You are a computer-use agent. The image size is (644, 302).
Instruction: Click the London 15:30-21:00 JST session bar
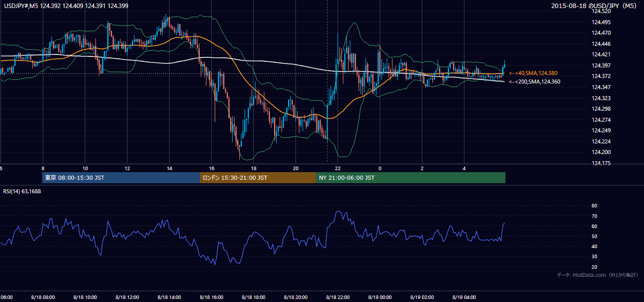tap(258, 178)
